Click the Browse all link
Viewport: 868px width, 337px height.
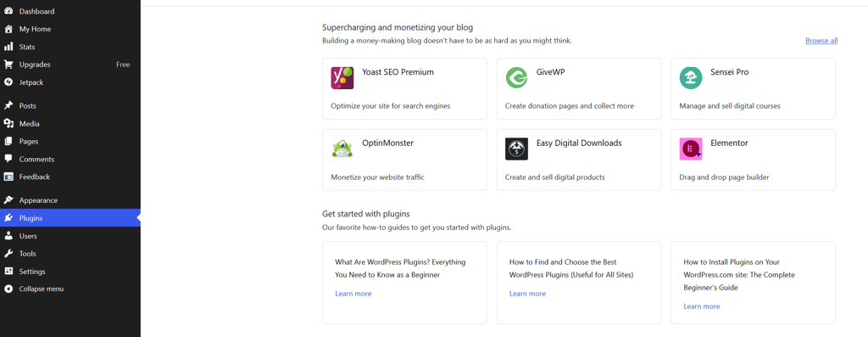coord(821,41)
